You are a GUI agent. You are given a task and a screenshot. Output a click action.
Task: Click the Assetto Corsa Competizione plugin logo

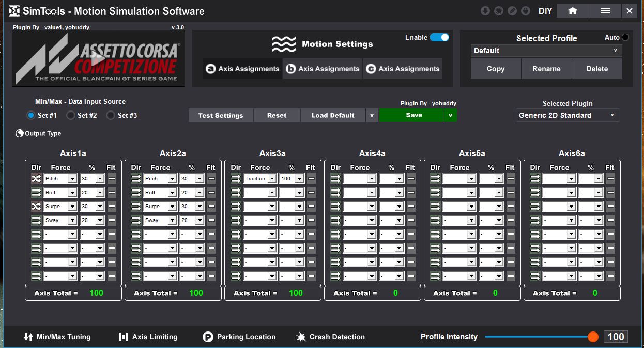98,58
